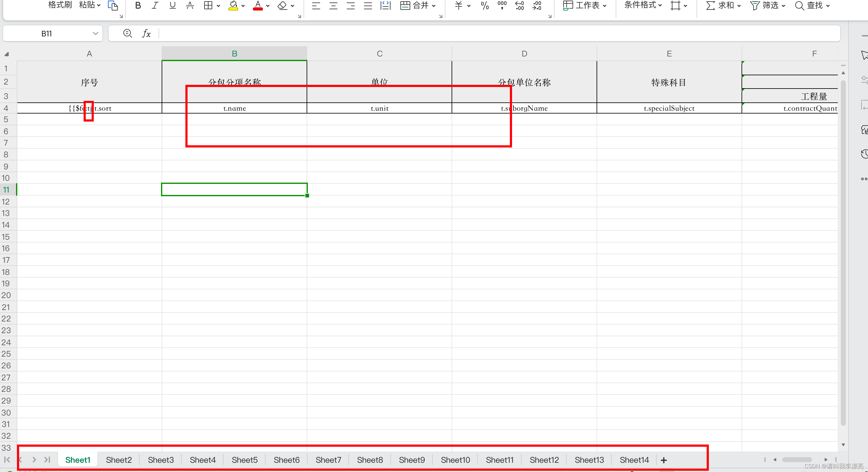This screenshot has height=472, width=868.
Task: Open the 求和 sum dropdown
Action: click(739, 6)
